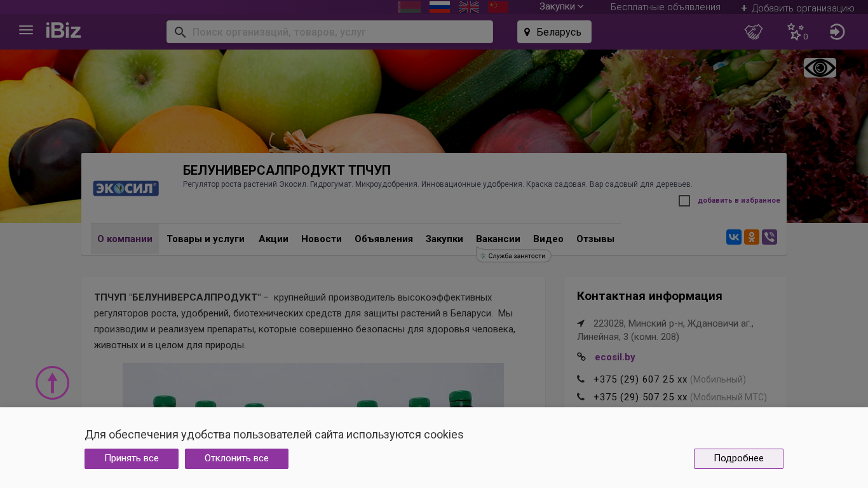Click the product bottles image
The height and width of the screenshot is (488, 868).
tap(313, 385)
